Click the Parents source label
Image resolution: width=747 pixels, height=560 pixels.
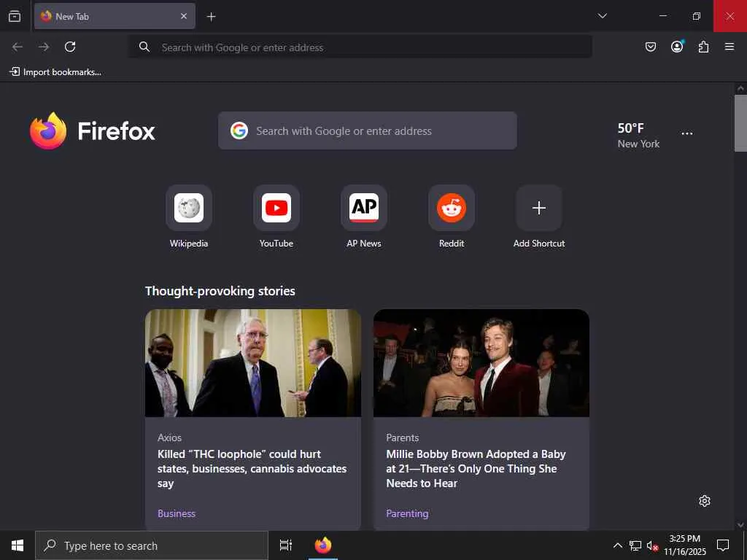click(x=403, y=437)
